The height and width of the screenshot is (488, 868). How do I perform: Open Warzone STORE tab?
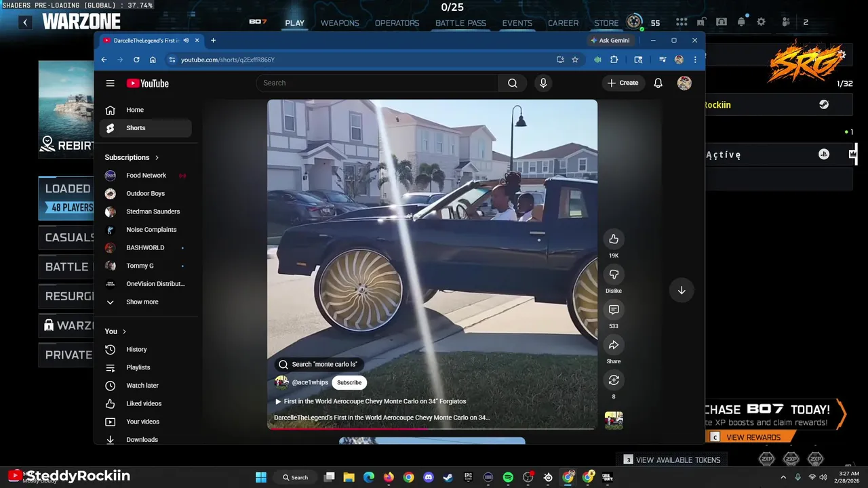coord(606,23)
